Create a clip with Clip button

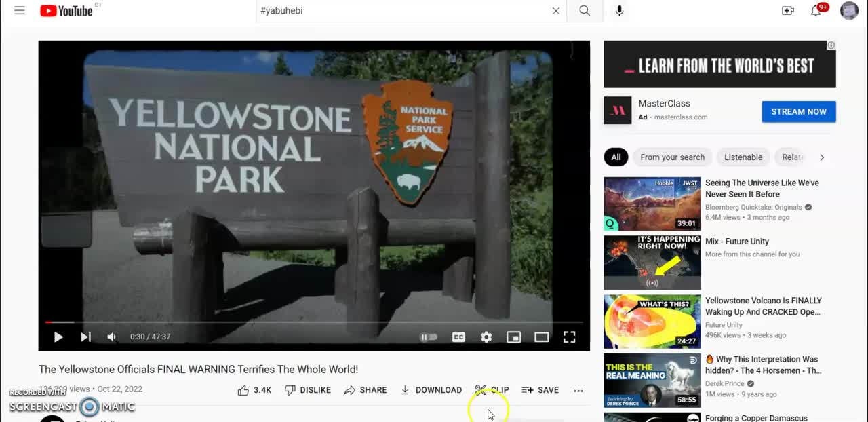coord(492,390)
